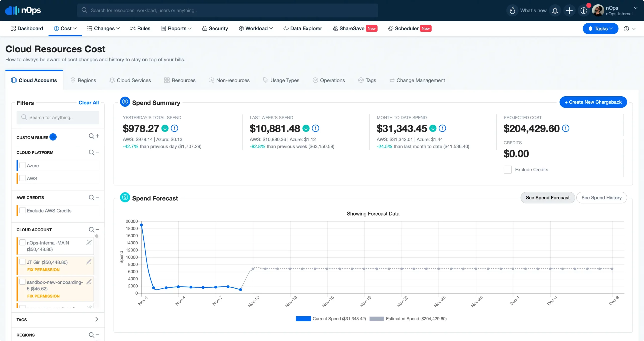Click FIX PERMISSION under sandbox-new-onboarding-5
Screen dimensions: 644x341
pyautogui.click(x=43, y=296)
